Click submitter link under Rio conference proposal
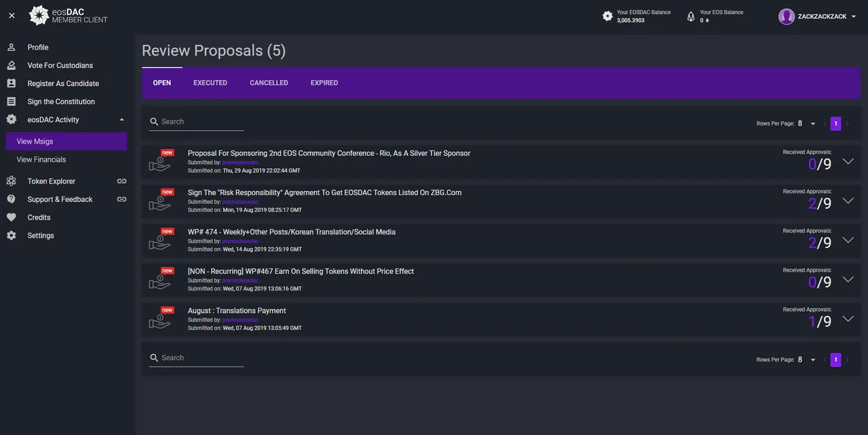 241,163
